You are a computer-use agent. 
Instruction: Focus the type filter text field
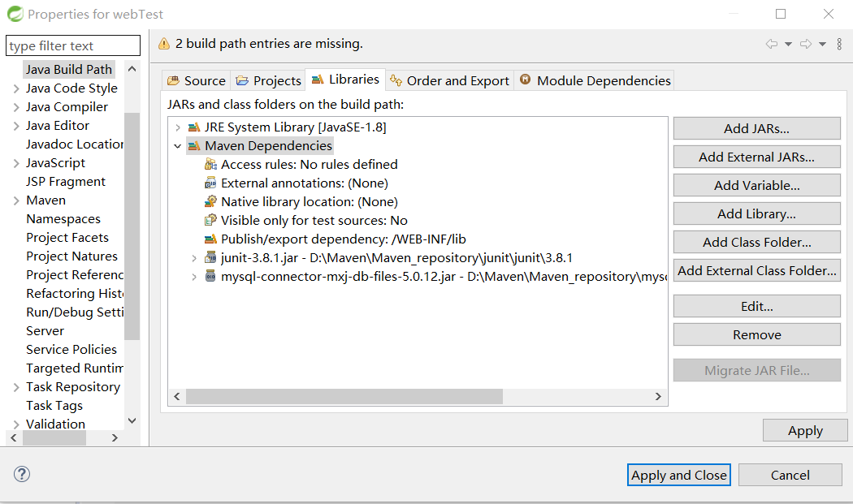tap(73, 45)
